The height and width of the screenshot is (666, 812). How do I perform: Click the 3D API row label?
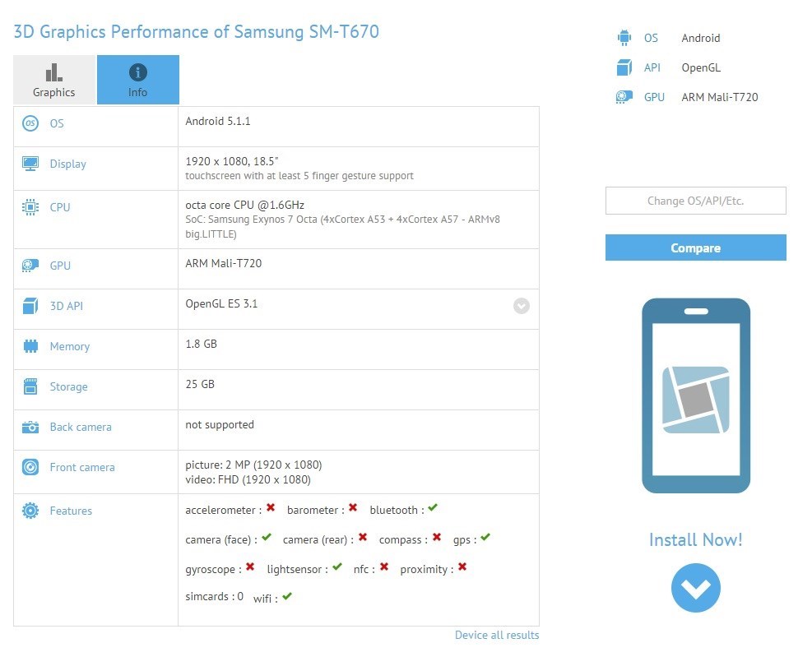click(67, 307)
